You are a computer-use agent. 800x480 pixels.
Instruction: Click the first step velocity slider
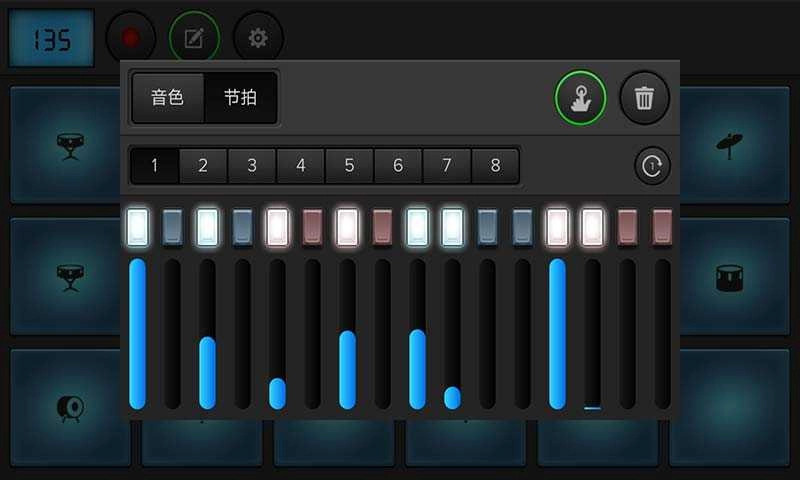[137, 333]
